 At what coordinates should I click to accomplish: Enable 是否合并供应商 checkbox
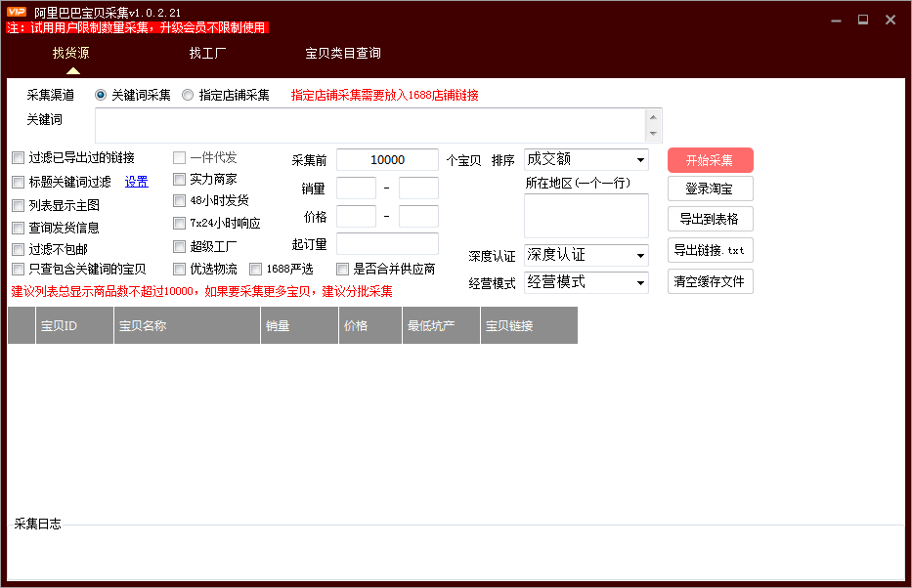(342, 269)
